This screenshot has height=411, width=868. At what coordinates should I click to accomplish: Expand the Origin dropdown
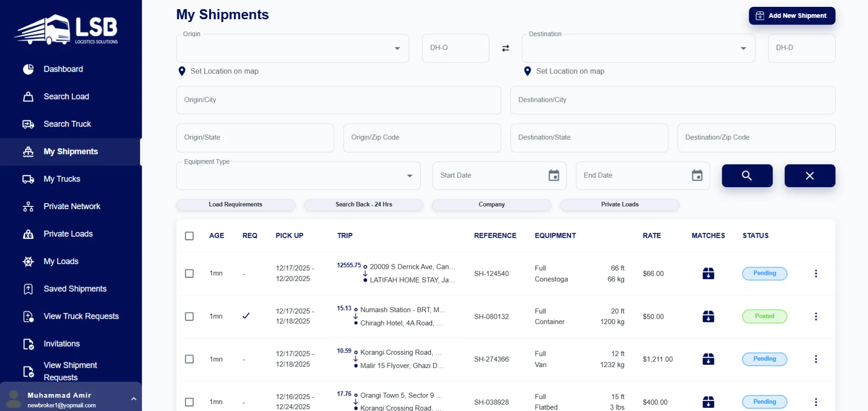tap(397, 48)
